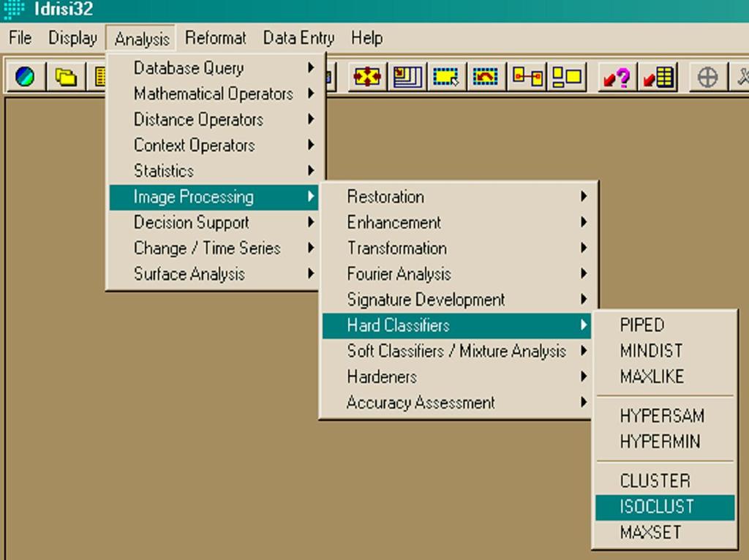The height and width of the screenshot is (560, 749).
Task: Click the linked yellow boxes toolbar icon
Action: click(x=527, y=76)
